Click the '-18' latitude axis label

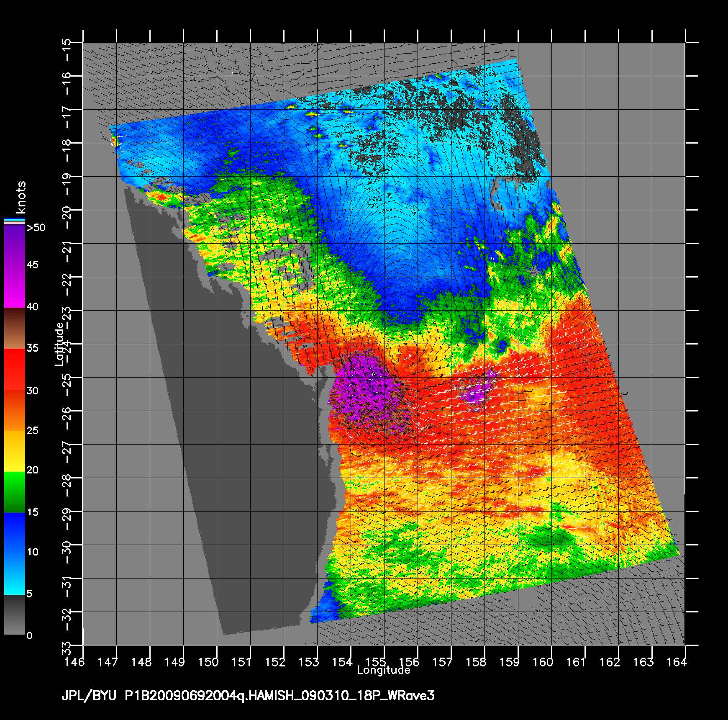tap(67, 151)
